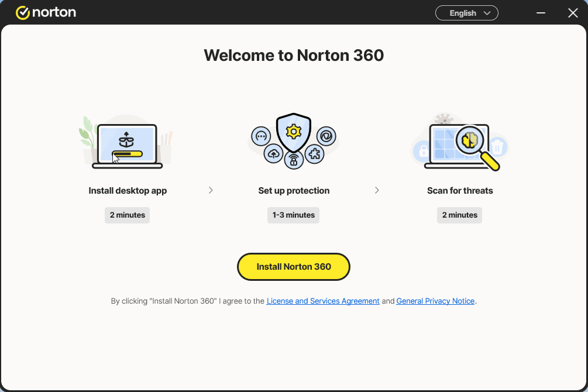Click the 1-3 minutes time badge
The height and width of the screenshot is (392, 588).
pyautogui.click(x=293, y=215)
